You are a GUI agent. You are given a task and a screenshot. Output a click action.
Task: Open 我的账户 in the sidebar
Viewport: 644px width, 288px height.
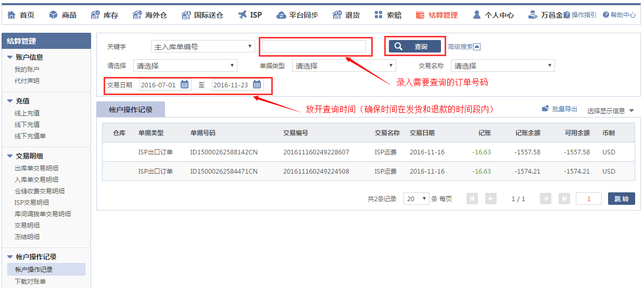(x=27, y=69)
